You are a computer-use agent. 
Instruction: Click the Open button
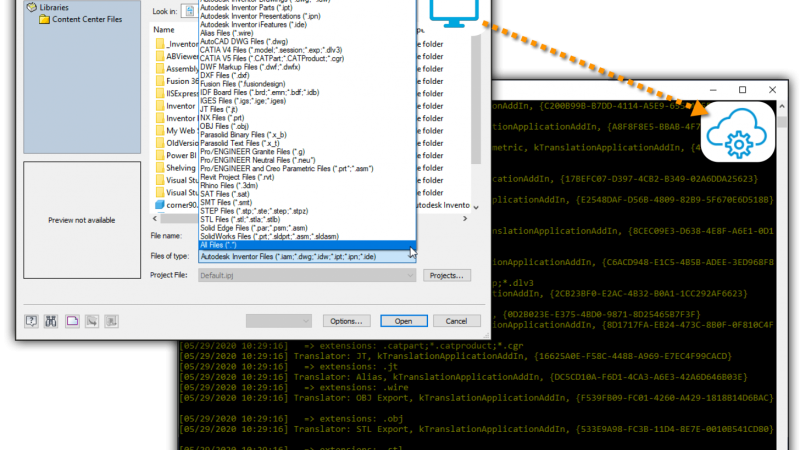click(404, 321)
